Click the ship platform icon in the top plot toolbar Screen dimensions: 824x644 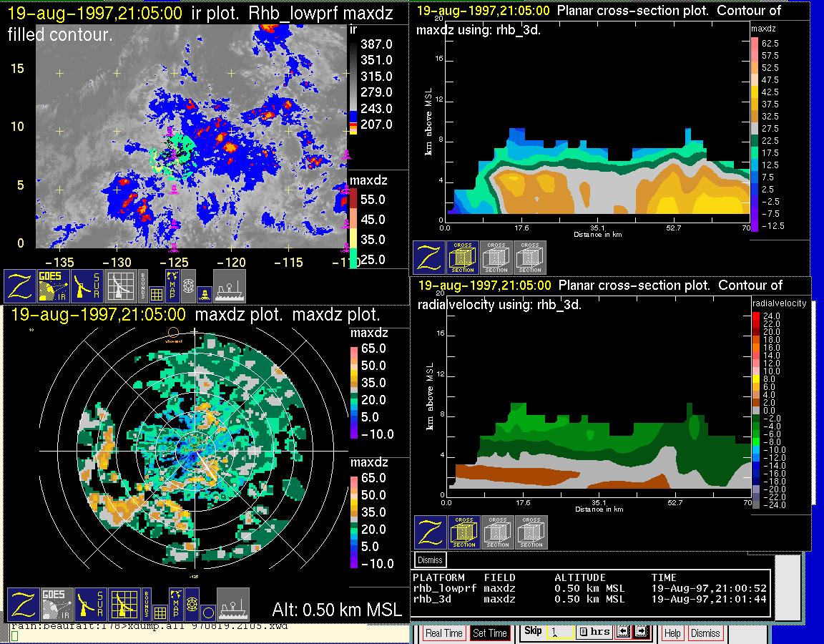[x=230, y=286]
